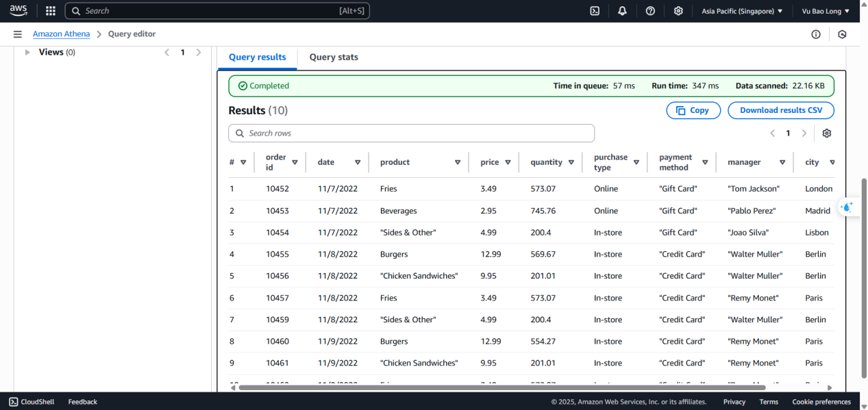Open the Vu Bao Long account dropdown
This screenshot has width=868, height=410.
[826, 11]
